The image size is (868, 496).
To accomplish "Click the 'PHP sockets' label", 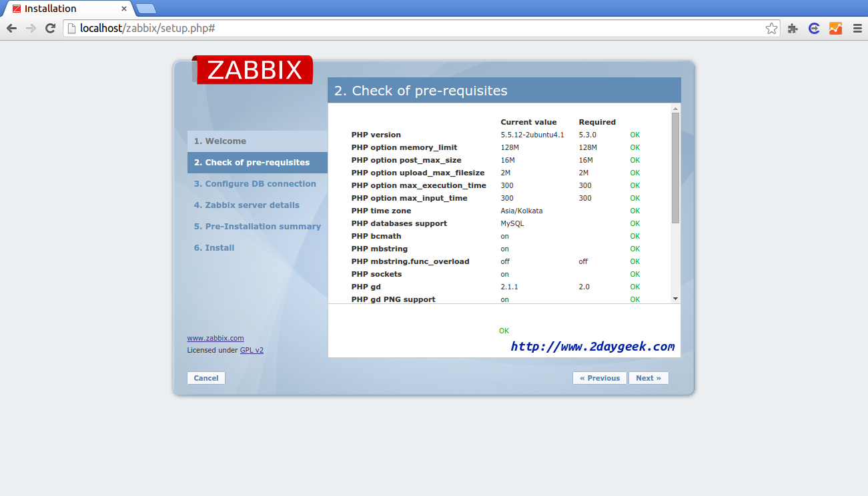I will 378,274.
